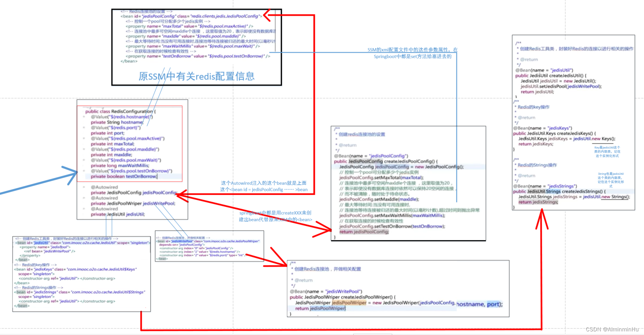Select the line "private int maxIdle;"
The image size is (644, 335).
pos(111,155)
